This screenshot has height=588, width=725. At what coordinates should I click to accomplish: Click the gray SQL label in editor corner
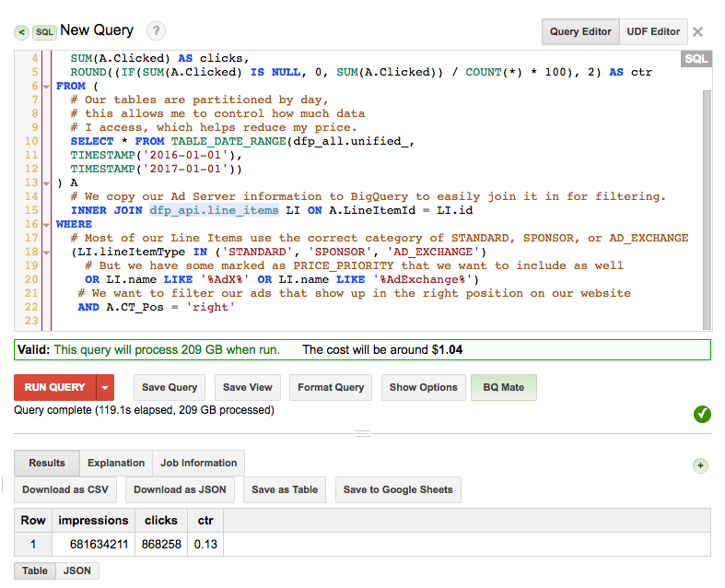(696, 59)
